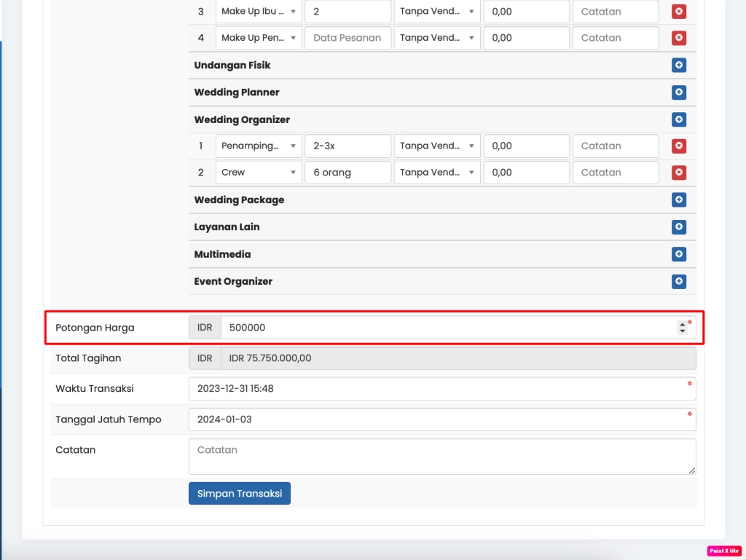Delete the Make Up Ibu row
The width and height of the screenshot is (746, 560).
(x=678, y=12)
